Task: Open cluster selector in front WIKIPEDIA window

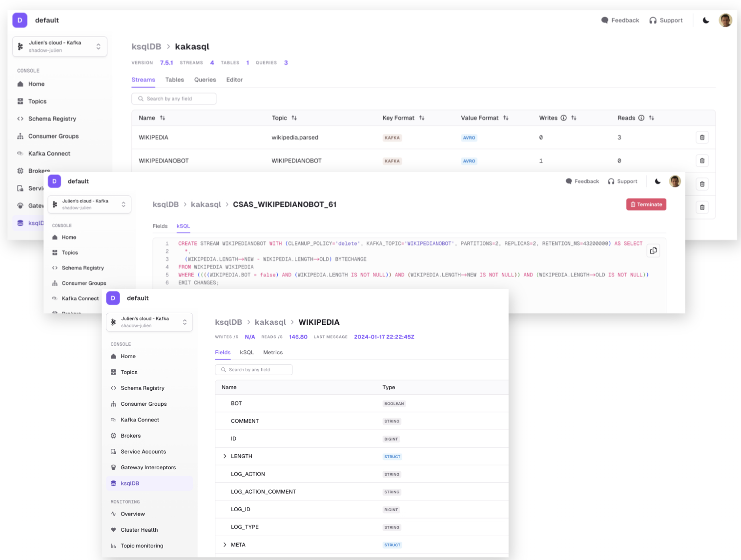Action: tap(149, 322)
